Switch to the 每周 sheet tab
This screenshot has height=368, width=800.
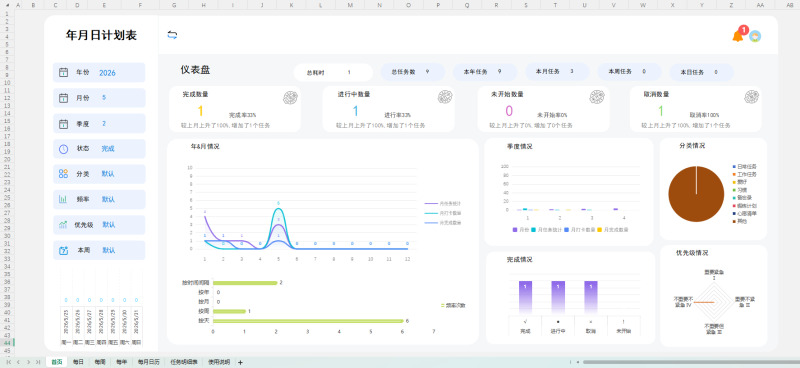pos(99,362)
